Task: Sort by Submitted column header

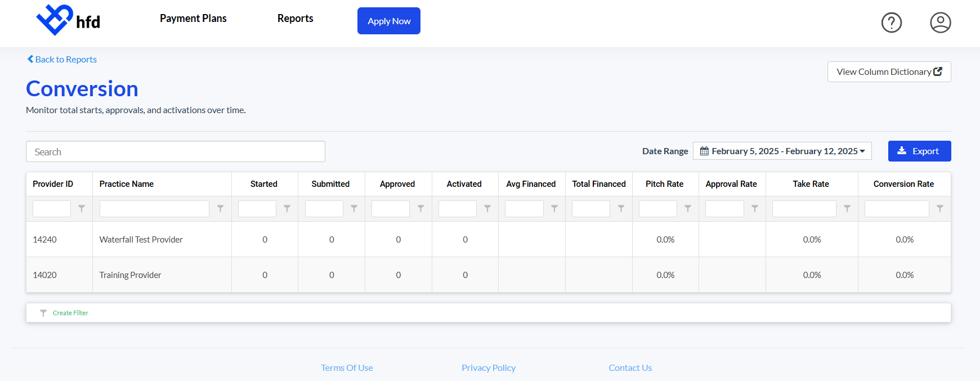Action: (x=330, y=184)
